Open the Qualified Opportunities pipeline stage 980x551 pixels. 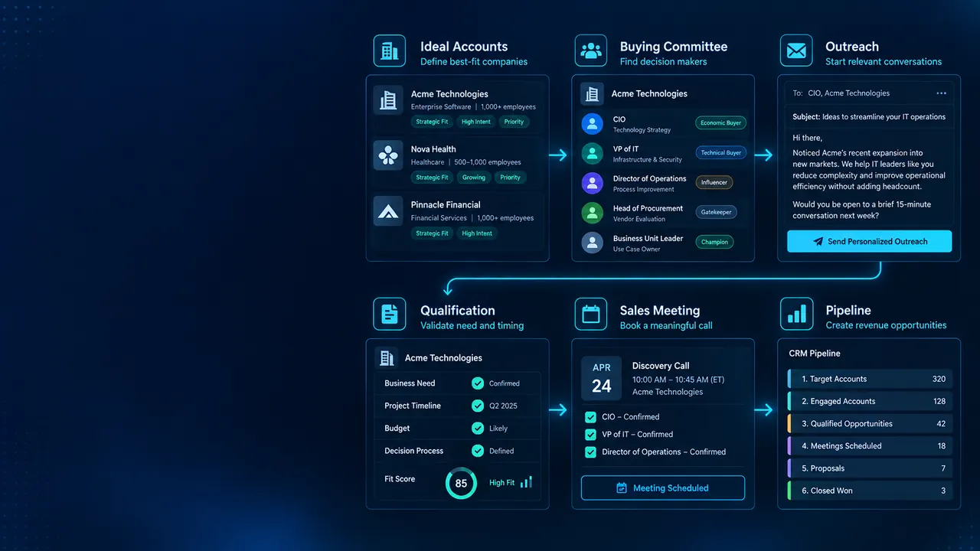869,423
